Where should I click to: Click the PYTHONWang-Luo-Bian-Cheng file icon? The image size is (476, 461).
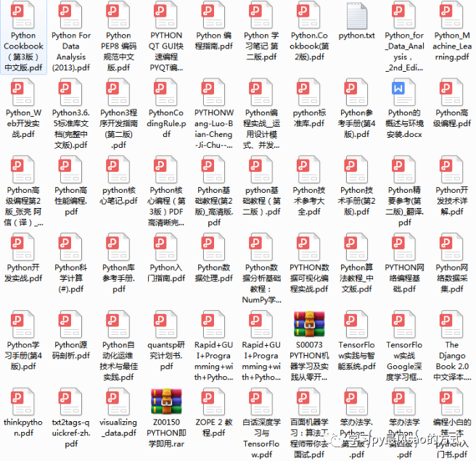coord(214,92)
